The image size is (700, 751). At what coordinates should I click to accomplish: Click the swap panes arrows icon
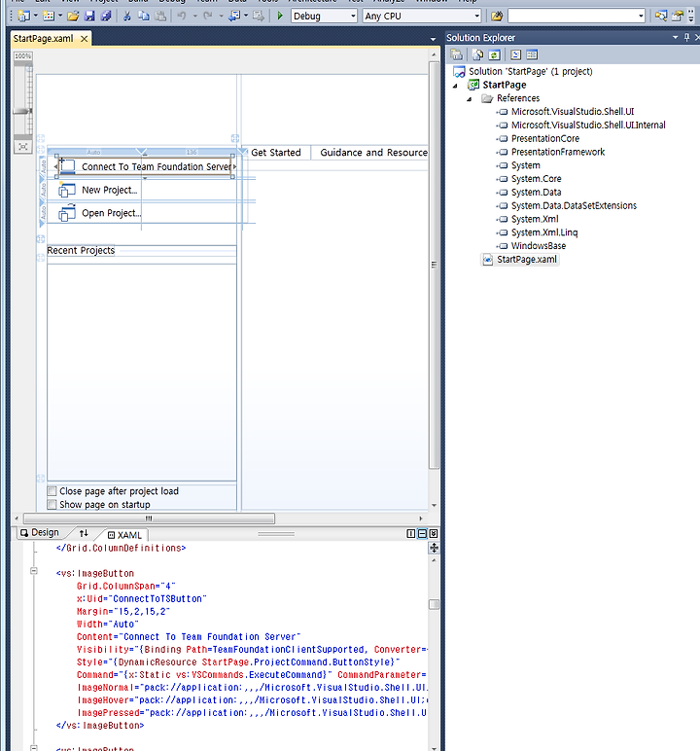coord(84,533)
